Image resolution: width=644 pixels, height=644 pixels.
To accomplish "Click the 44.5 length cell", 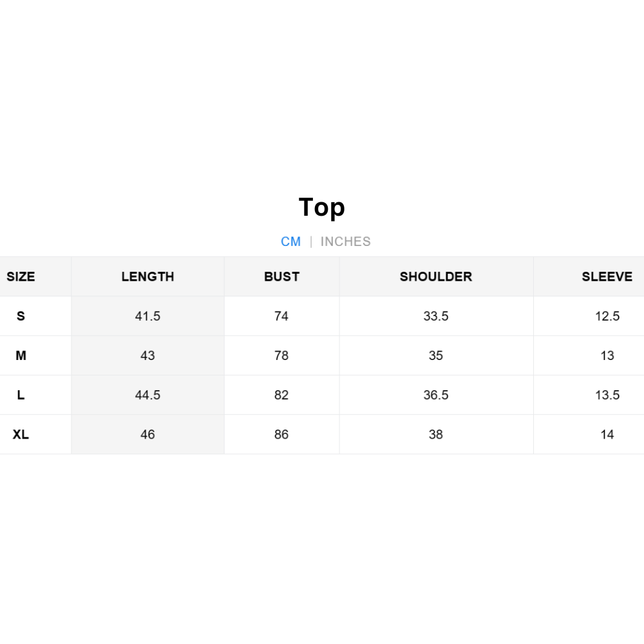I will click(148, 395).
